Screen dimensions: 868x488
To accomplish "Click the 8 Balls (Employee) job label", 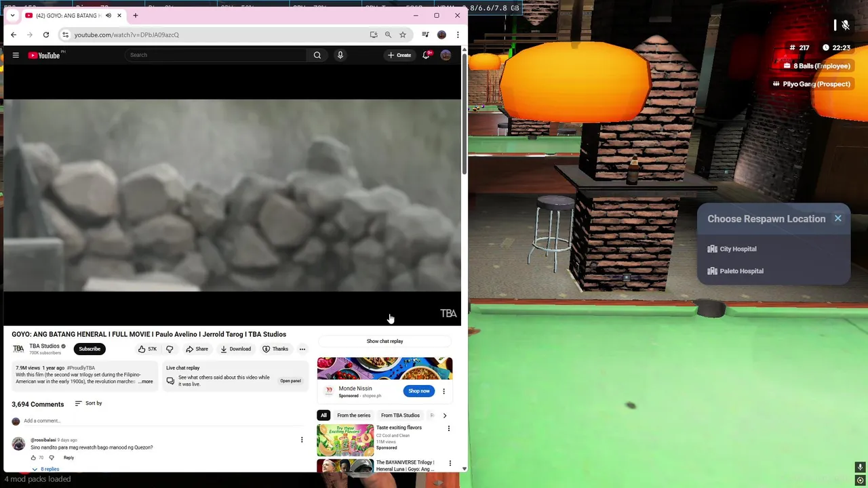I will pos(816,66).
